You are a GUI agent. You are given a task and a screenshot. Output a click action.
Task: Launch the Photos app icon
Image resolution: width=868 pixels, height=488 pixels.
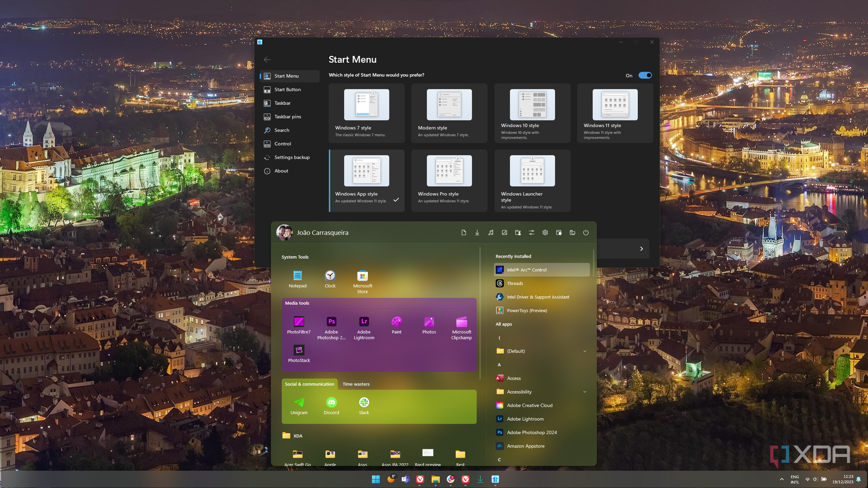(429, 325)
